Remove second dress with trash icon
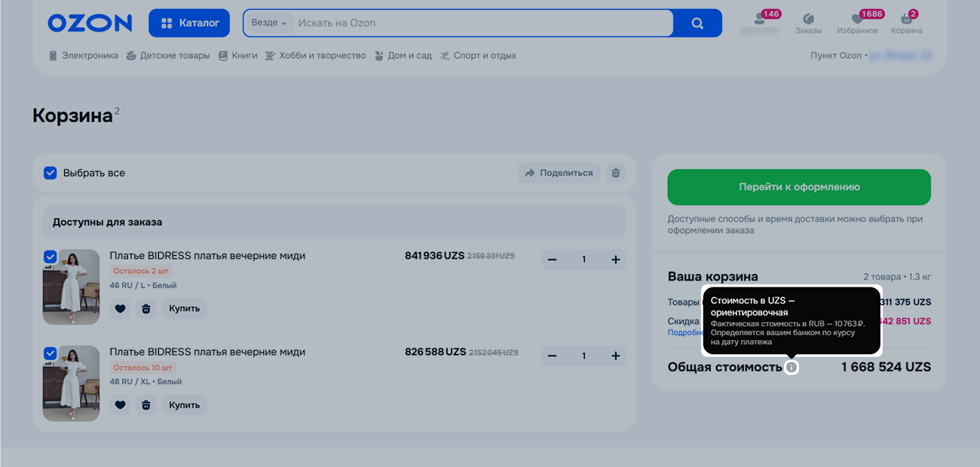 click(146, 405)
